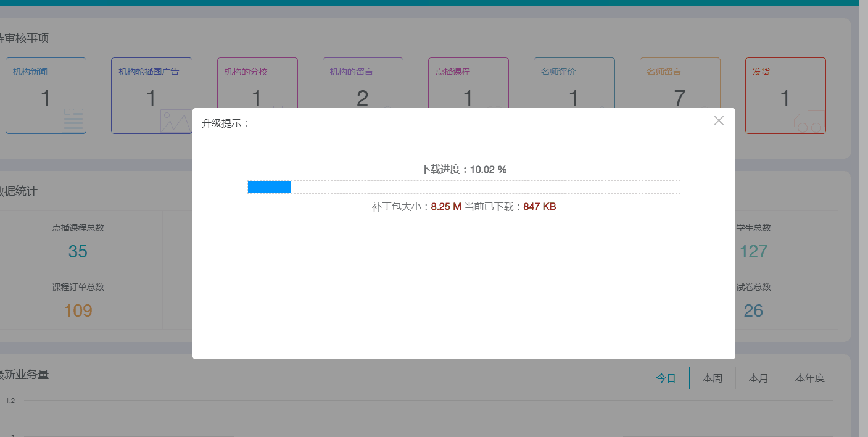Switch to the 本年度 time range tab
Image resolution: width=868 pixels, height=437 pixels.
coord(809,378)
